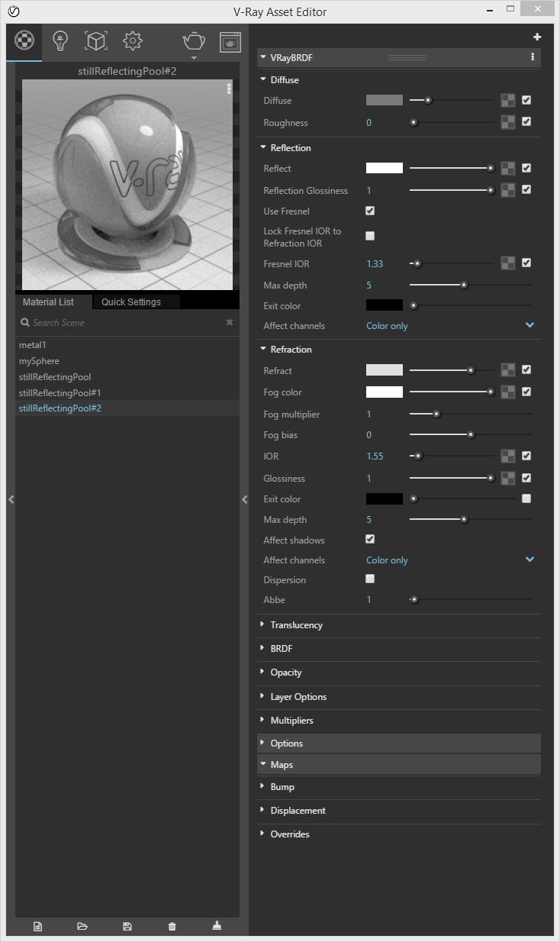Open refraction IOR texture map slot
Screen dimensions: 560x942
tap(507, 456)
